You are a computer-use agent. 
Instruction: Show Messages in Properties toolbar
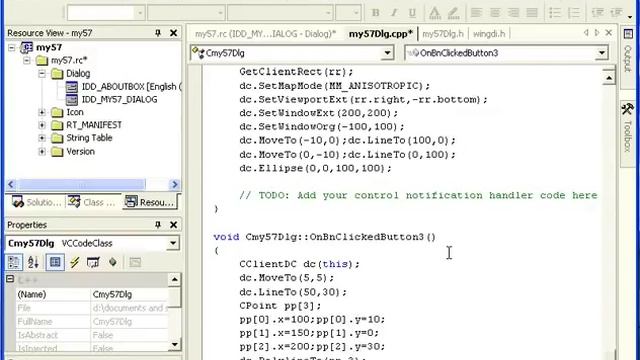coord(93,262)
